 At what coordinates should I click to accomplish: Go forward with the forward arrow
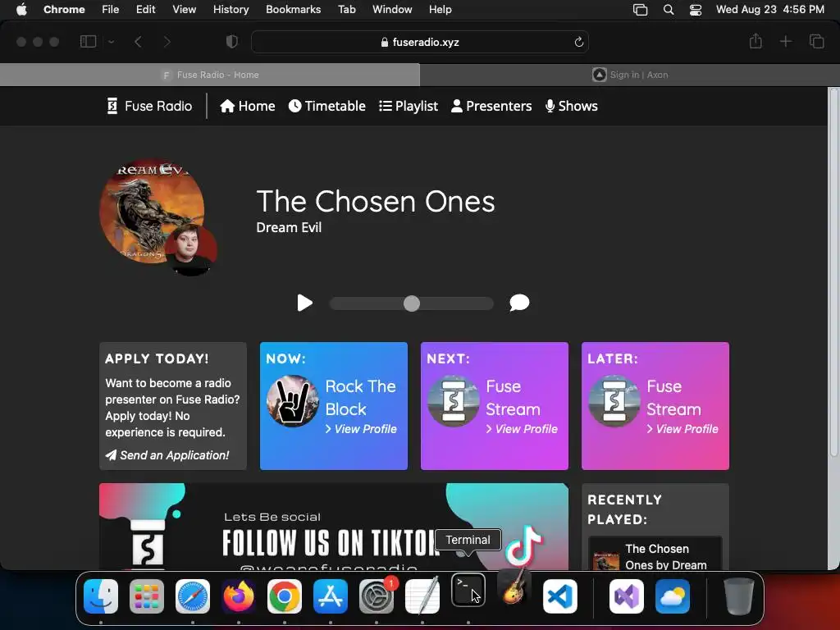167,41
